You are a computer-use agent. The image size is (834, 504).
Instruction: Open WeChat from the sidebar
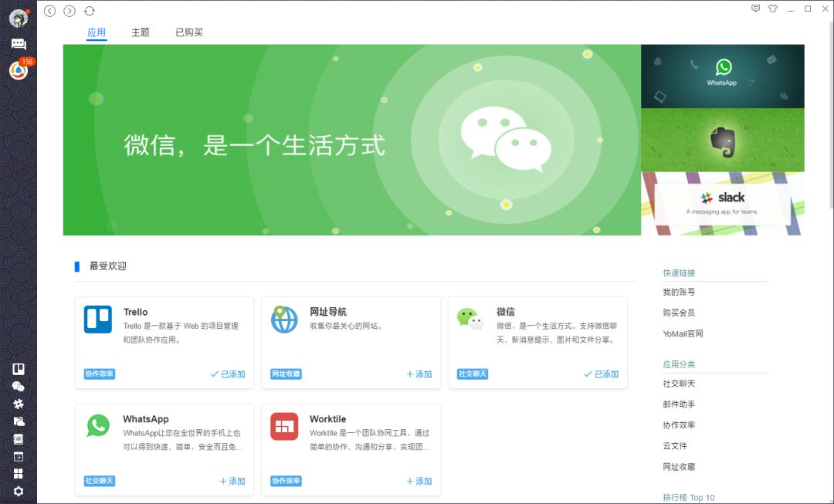click(19, 387)
